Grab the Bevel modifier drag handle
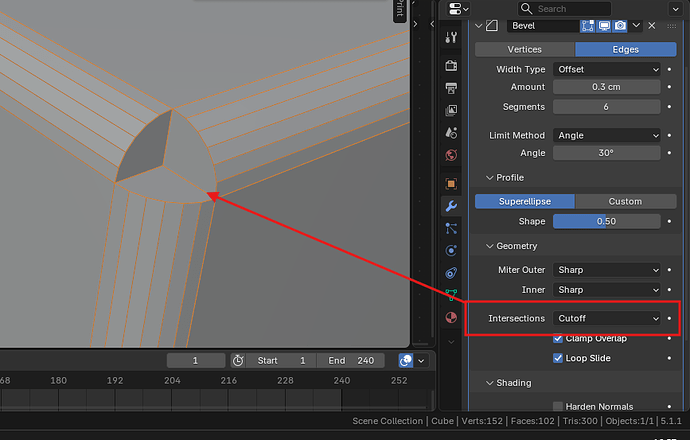Screen dimensions: 690x440 coord(672,26)
